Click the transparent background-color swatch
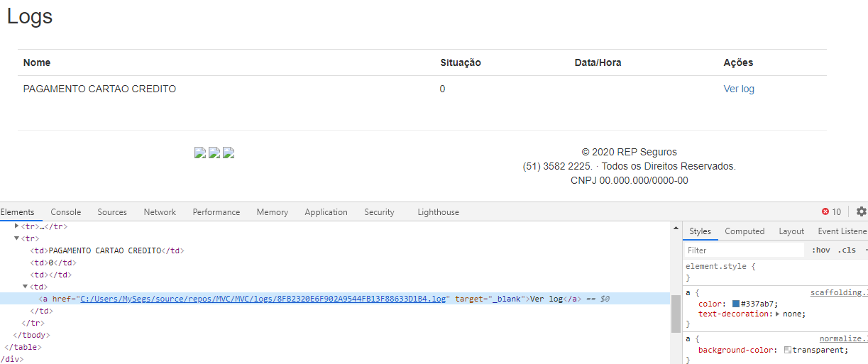 (x=788, y=350)
